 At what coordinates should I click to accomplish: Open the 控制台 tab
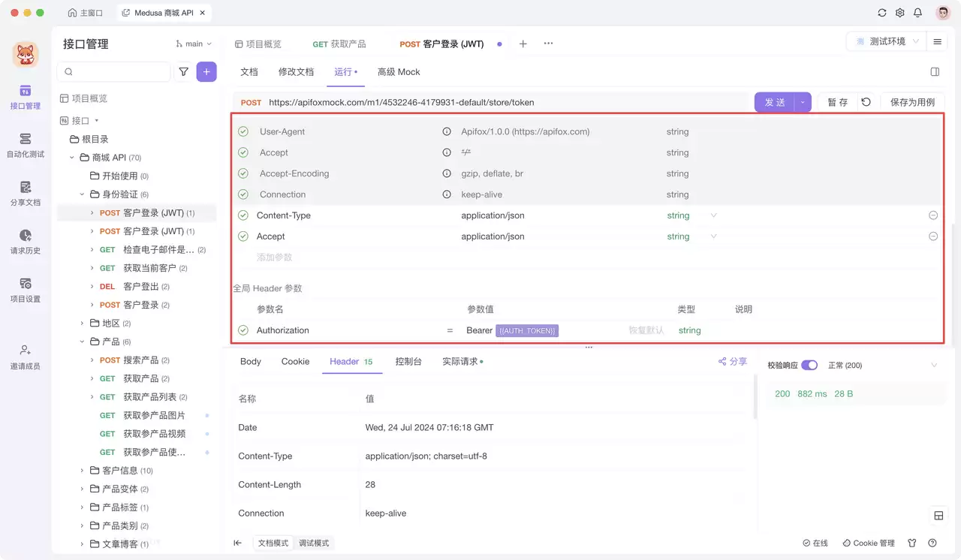[408, 362]
